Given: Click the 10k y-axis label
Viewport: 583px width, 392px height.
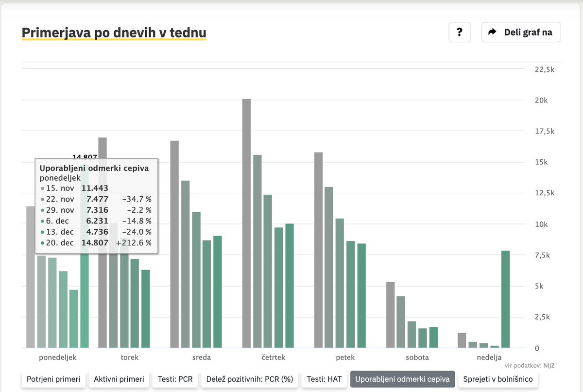Looking at the screenshot, I should (x=541, y=224).
